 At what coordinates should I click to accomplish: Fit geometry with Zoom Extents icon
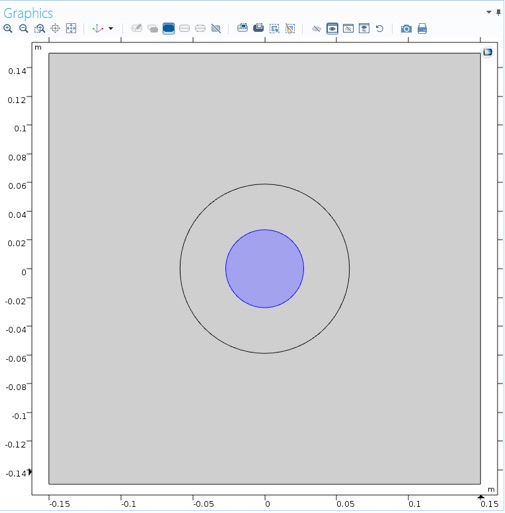pos(71,29)
